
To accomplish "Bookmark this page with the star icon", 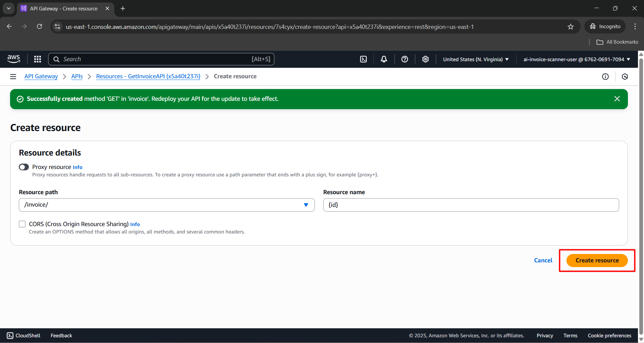I will pos(571,27).
